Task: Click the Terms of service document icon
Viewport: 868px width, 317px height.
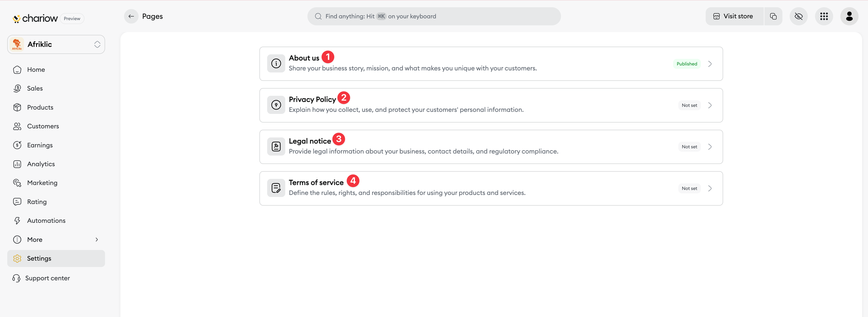Action: point(276,188)
